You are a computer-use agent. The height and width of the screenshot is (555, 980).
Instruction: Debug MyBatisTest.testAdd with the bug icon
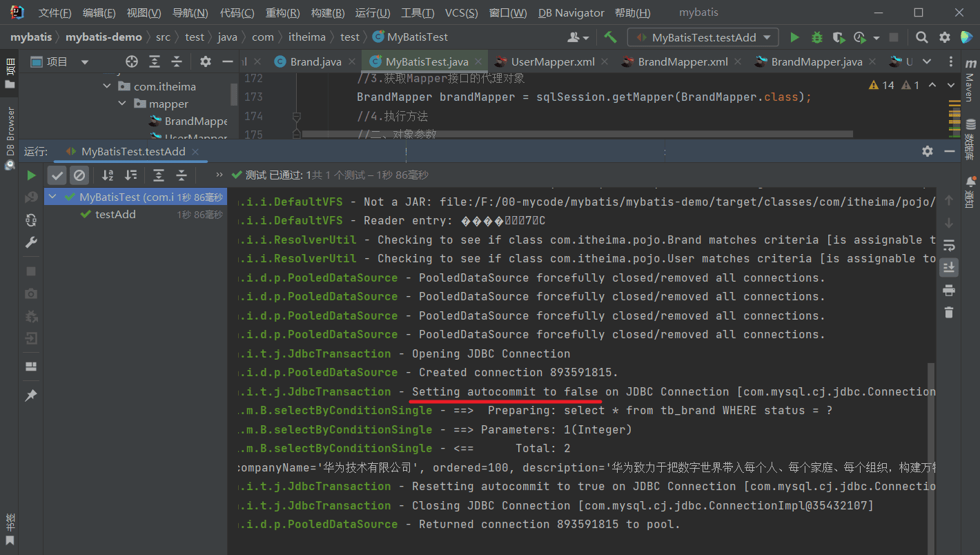817,37
